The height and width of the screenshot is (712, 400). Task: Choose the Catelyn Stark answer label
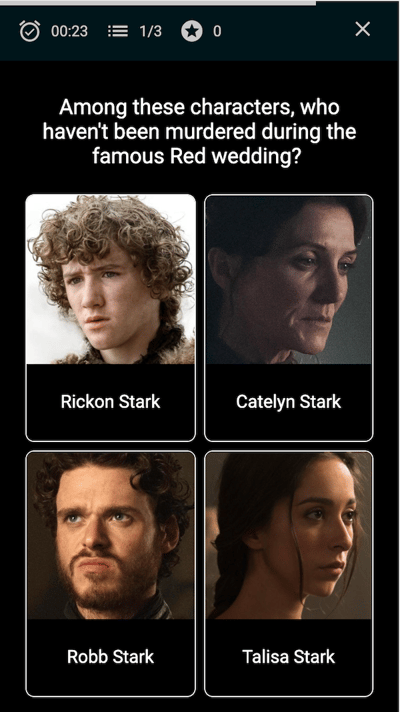pos(289,402)
